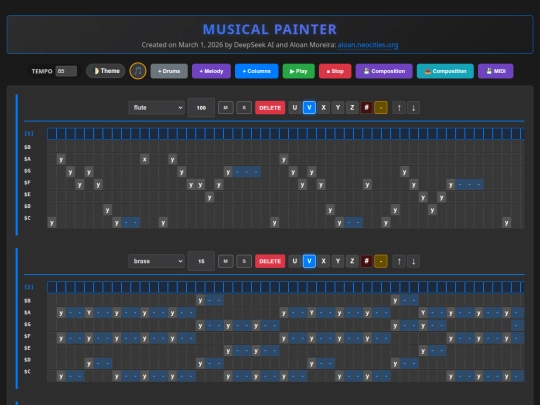The image size is (540, 405).
Task: Select the yellow dash tool in brass track
Action: (381, 261)
